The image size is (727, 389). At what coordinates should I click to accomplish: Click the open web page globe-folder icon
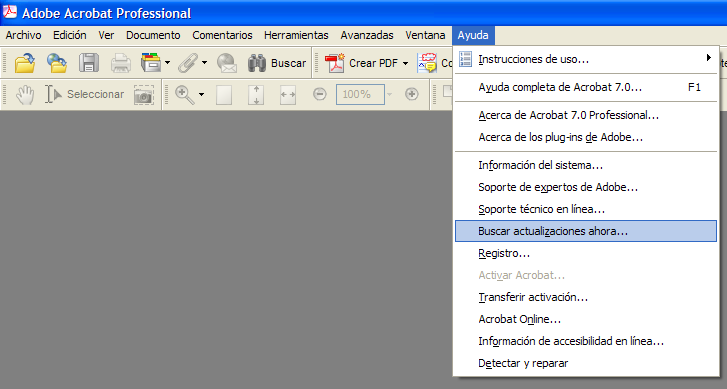point(57,63)
